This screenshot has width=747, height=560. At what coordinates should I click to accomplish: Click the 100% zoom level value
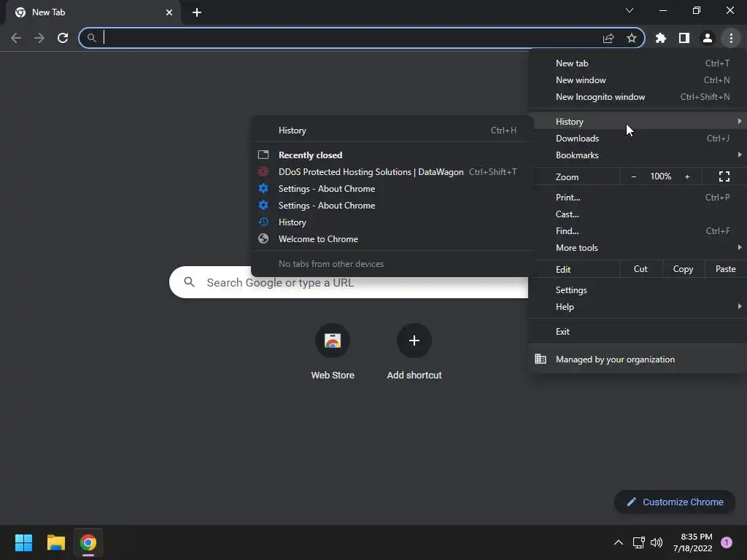(x=661, y=176)
